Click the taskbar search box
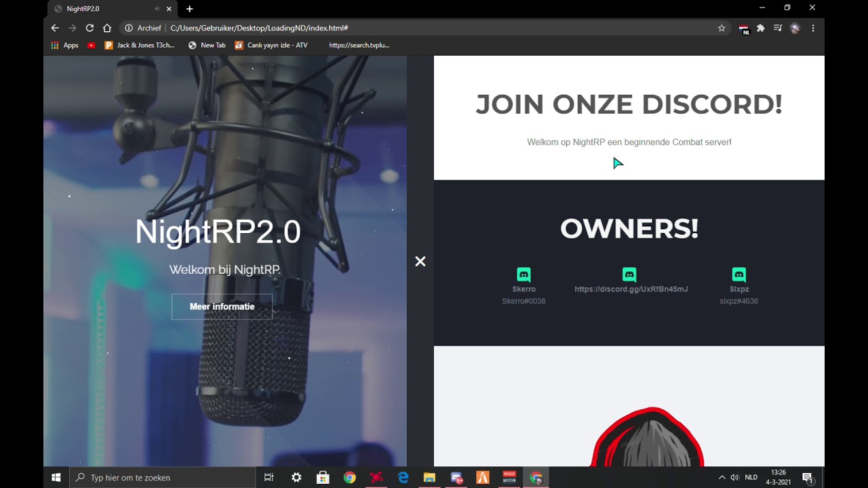The image size is (868, 488). point(163,477)
